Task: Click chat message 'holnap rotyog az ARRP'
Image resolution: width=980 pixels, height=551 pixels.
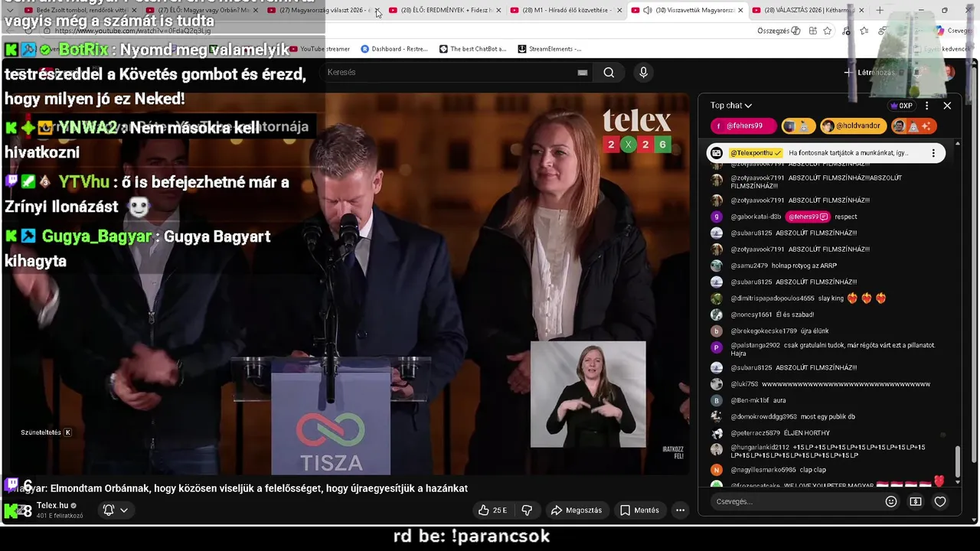Action: point(802,266)
